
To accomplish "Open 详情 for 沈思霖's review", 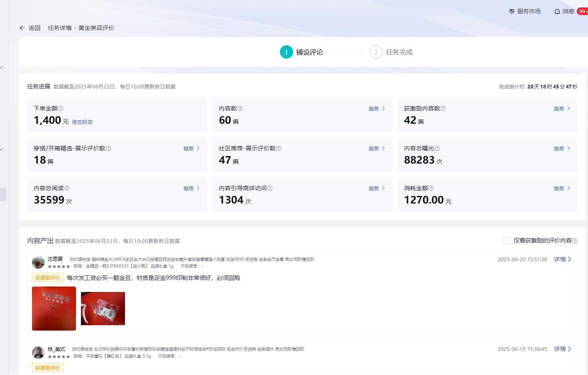I will click(563, 259).
